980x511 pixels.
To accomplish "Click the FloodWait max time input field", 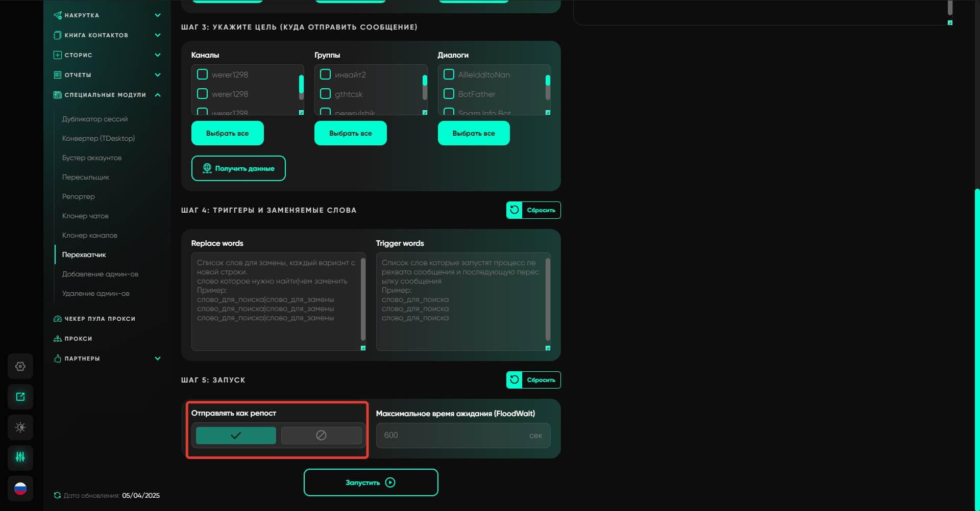I will [x=454, y=436].
